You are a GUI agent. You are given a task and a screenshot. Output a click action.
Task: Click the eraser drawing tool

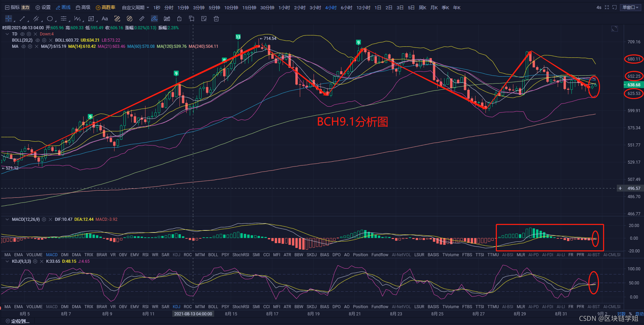[x=117, y=19]
